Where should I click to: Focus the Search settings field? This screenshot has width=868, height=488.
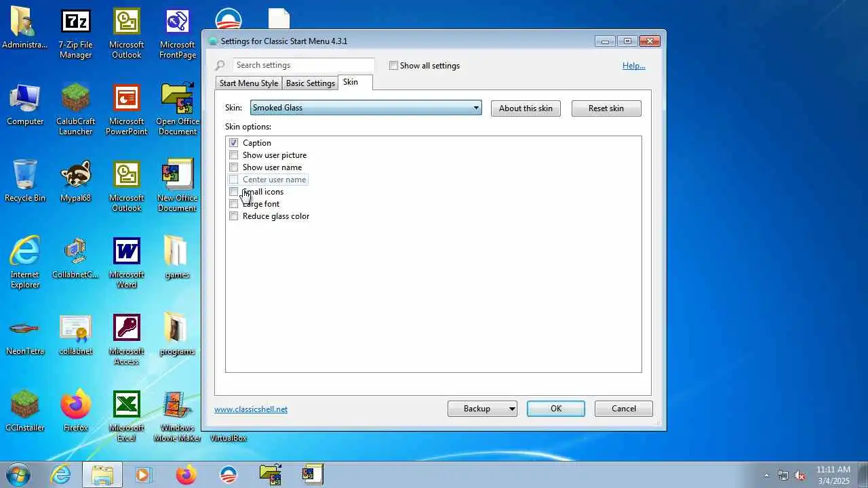303,65
